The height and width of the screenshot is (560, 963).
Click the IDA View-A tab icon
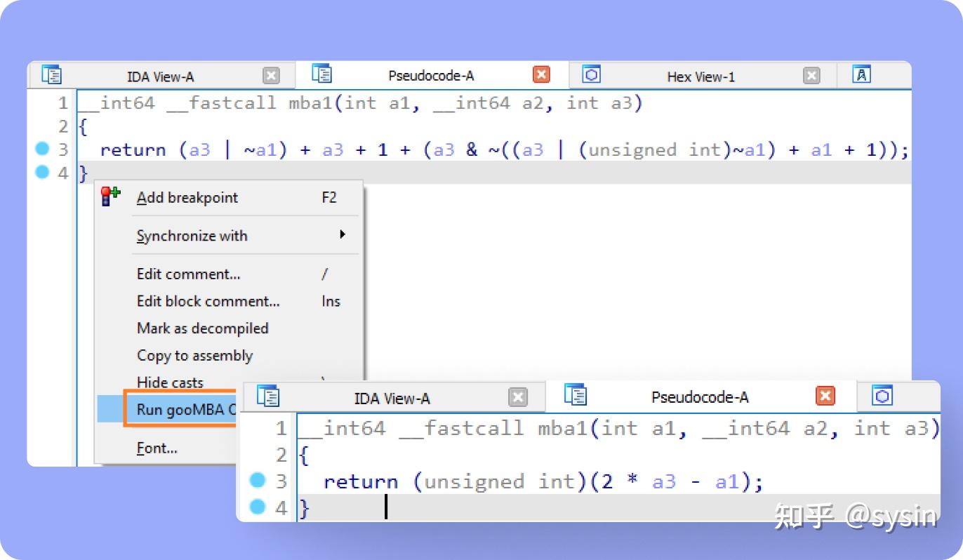[x=52, y=74]
